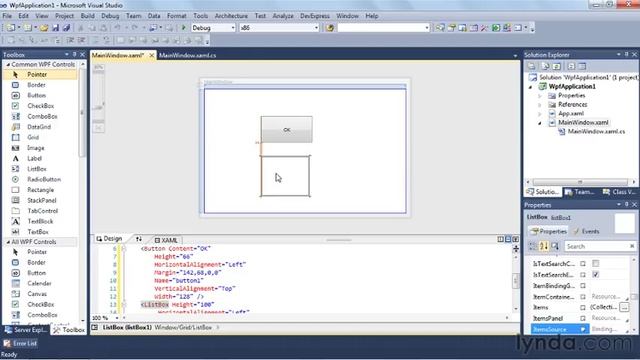Click the Save All toolbar icon
The width and height of the screenshot is (640, 360).
[x=66, y=28]
